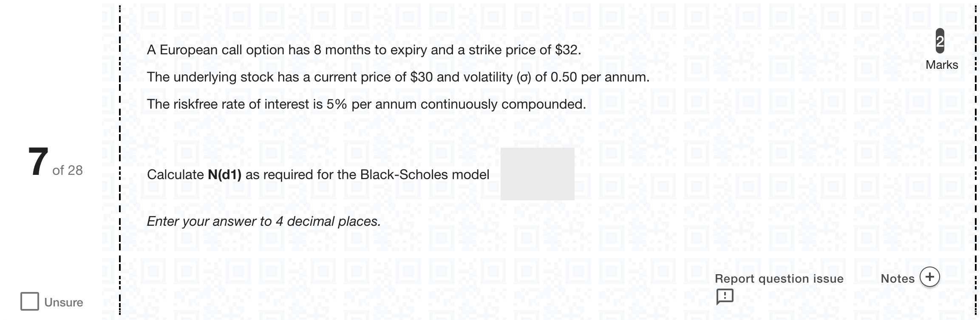Image resolution: width=980 pixels, height=320 pixels.
Task: Click the European call option sentence
Action: point(364,50)
